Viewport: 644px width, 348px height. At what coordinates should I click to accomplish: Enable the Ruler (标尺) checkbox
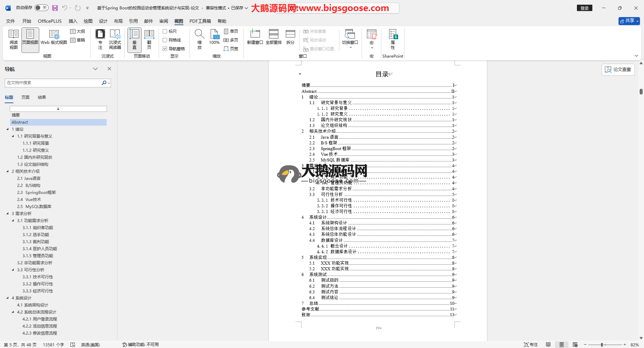[x=165, y=31]
